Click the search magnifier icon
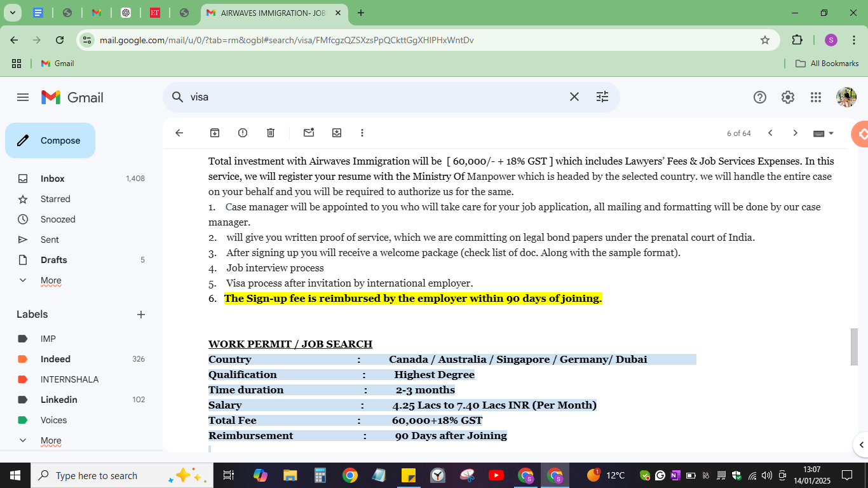The height and width of the screenshot is (488, 868). (177, 97)
